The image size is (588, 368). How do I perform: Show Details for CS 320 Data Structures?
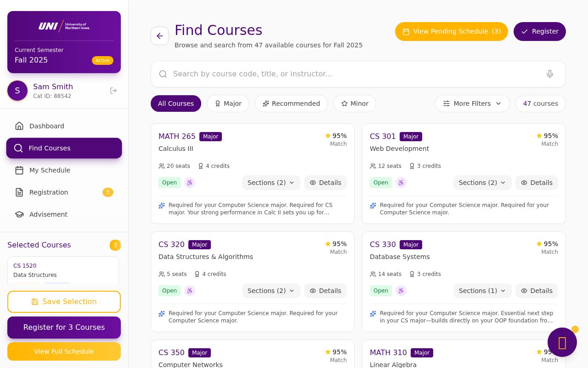pyautogui.click(x=325, y=291)
